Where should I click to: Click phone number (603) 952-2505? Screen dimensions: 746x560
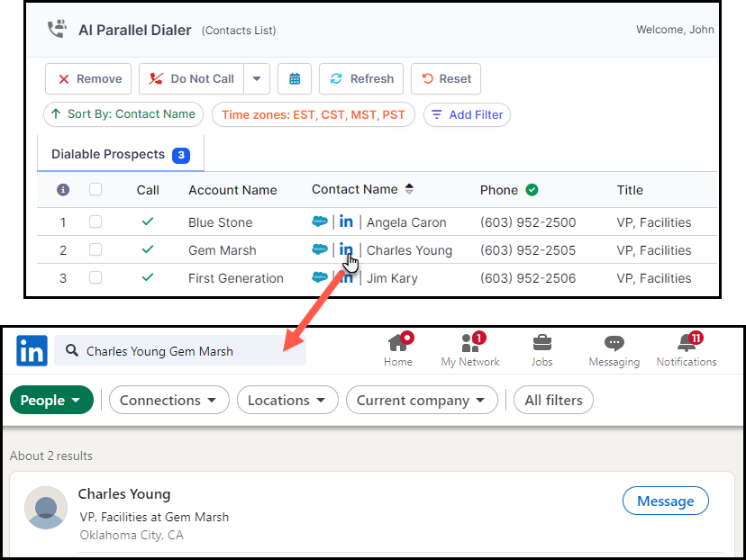[x=528, y=250]
